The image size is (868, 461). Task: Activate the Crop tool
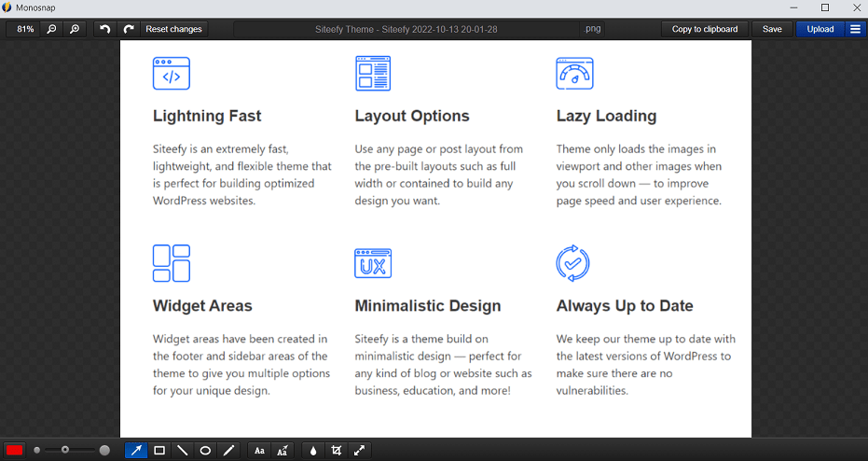click(337, 451)
